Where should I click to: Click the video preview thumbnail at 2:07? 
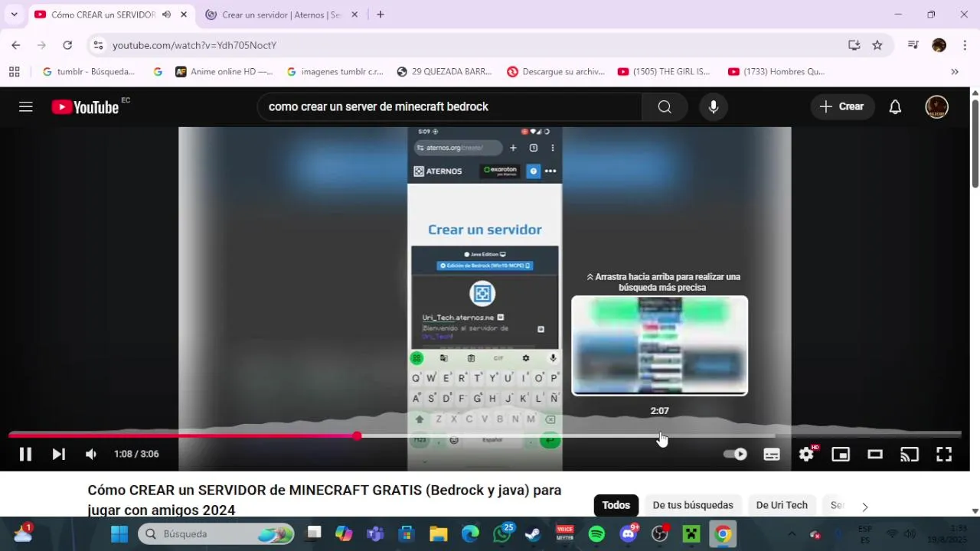pyautogui.click(x=659, y=345)
